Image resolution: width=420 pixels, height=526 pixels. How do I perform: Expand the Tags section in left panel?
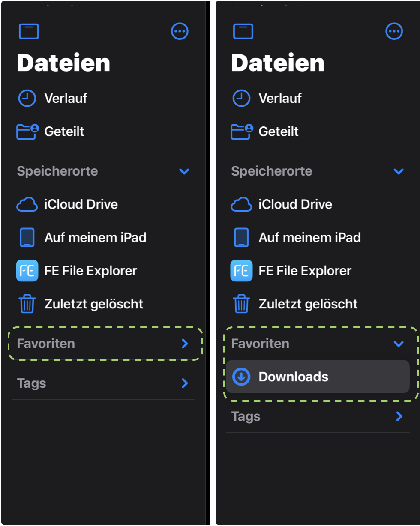[x=185, y=383]
